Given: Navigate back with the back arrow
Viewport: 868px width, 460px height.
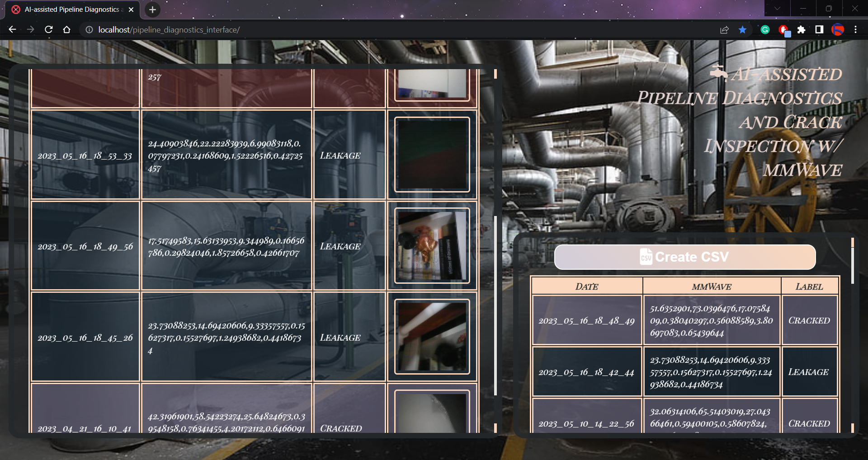Looking at the screenshot, I should click(12, 29).
